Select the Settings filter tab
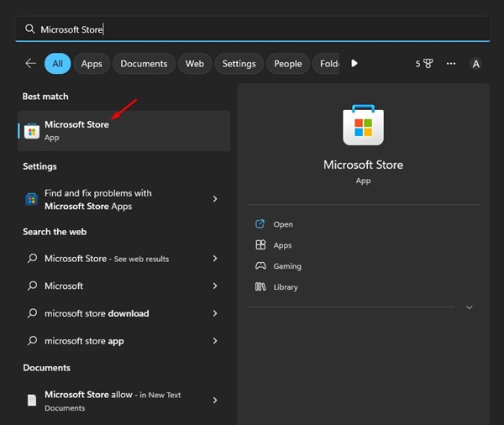504x425 pixels. [x=239, y=64]
